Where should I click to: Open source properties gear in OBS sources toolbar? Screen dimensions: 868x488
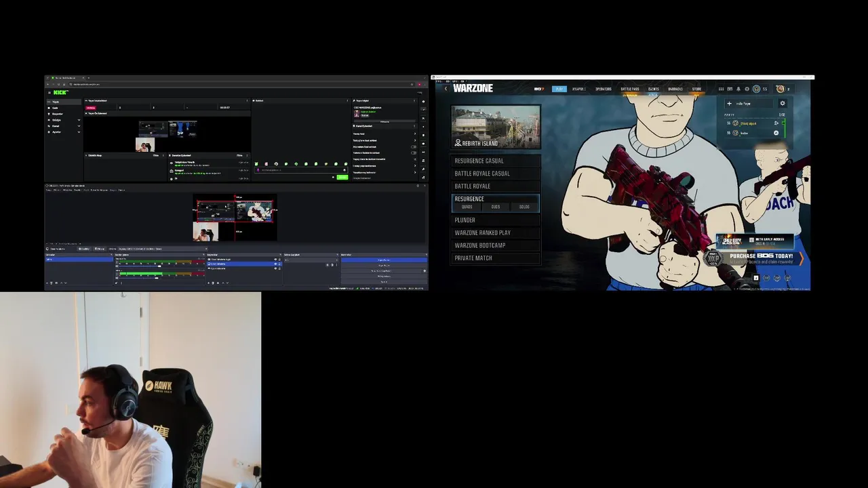pyautogui.click(x=218, y=283)
